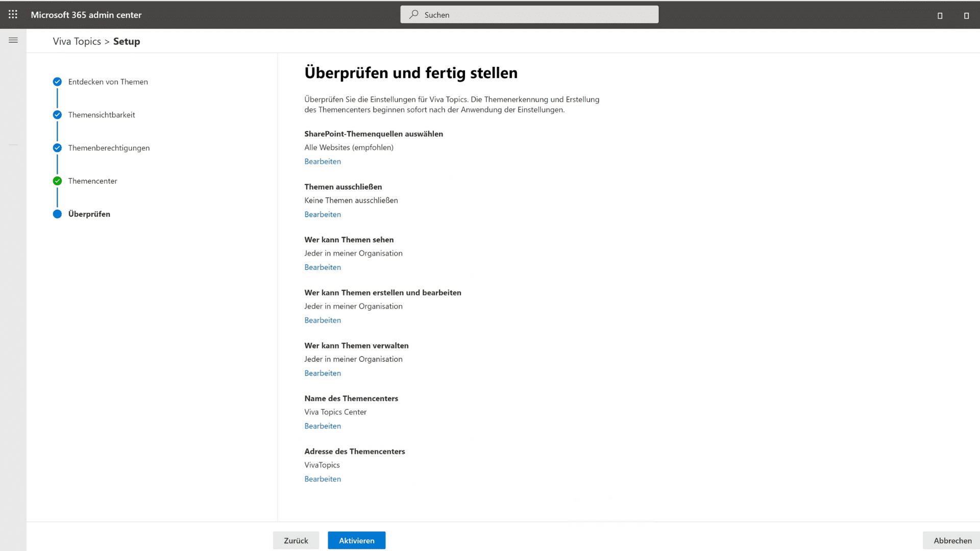Edit Themen ausschließen setting
Screen dimensions: 980x551
pos(323,214)
